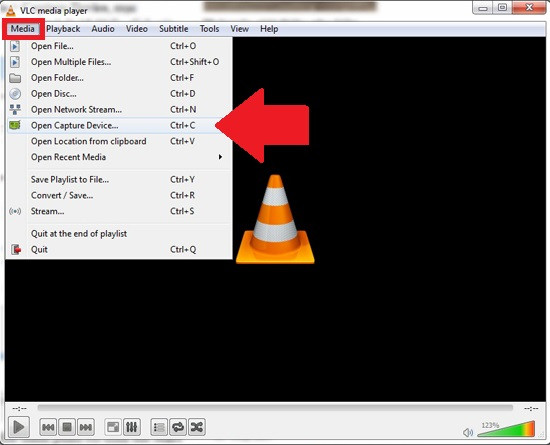Click the disc icon beside Open Disc

pos(15,94)
